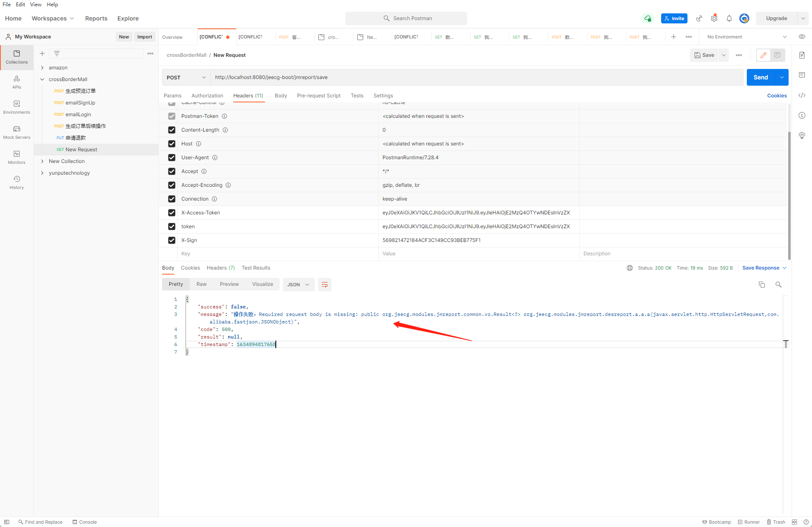Screen dimensions: 812x527
Task: Open the APIs sidebar panel
Action: click(17, 82)
